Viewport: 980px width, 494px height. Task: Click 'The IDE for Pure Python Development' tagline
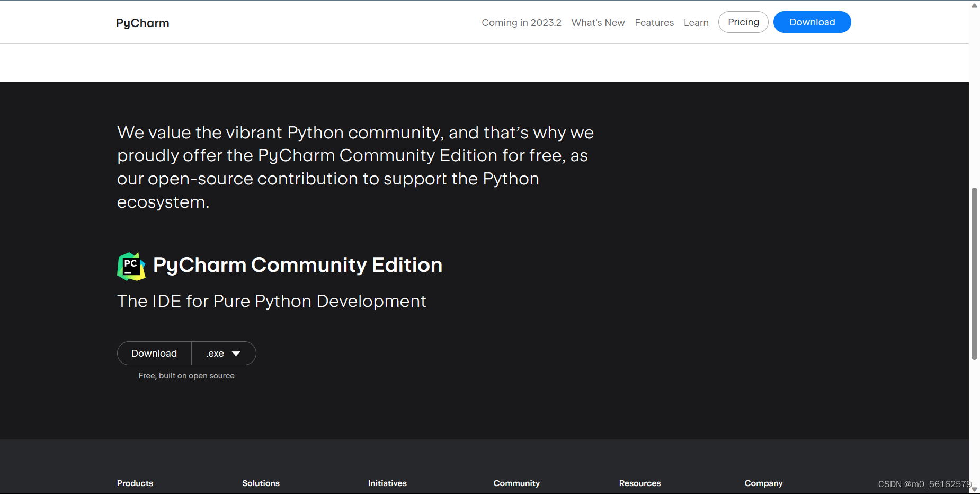[272, 301]
